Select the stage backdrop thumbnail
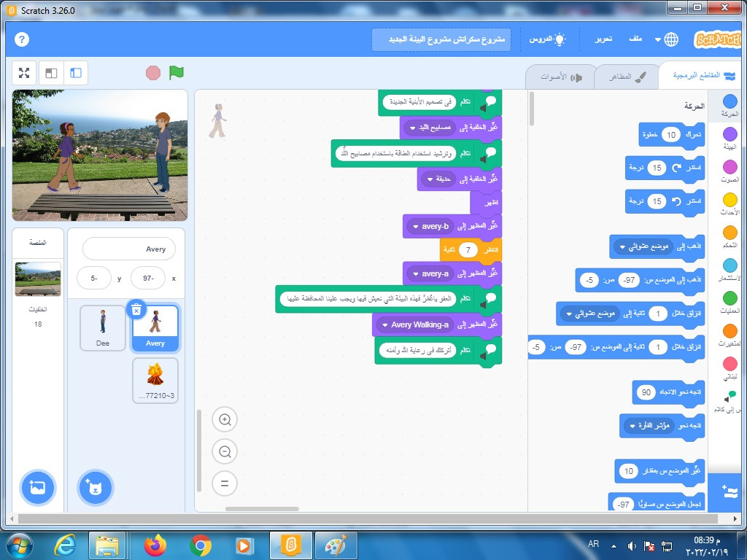747x560 pixels. pos(38,279)
